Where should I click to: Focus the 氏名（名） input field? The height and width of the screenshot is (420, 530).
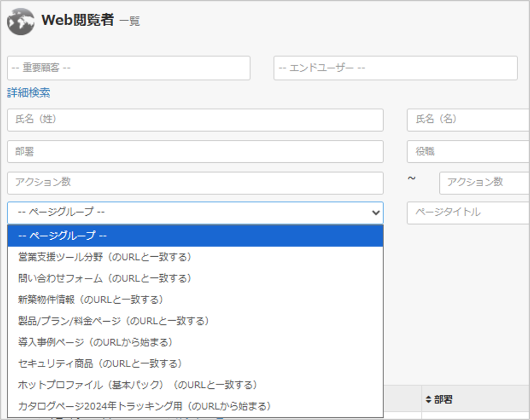pos(468,120)
